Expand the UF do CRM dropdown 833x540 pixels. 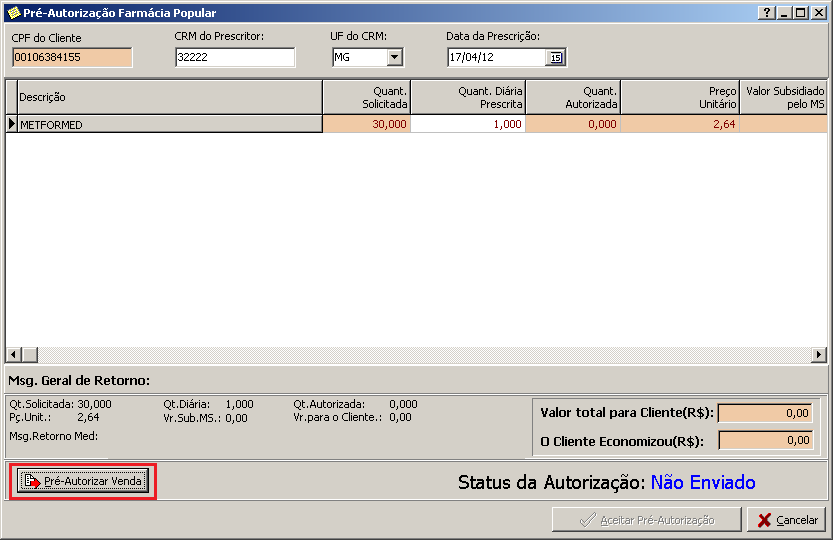coord(394,57)
